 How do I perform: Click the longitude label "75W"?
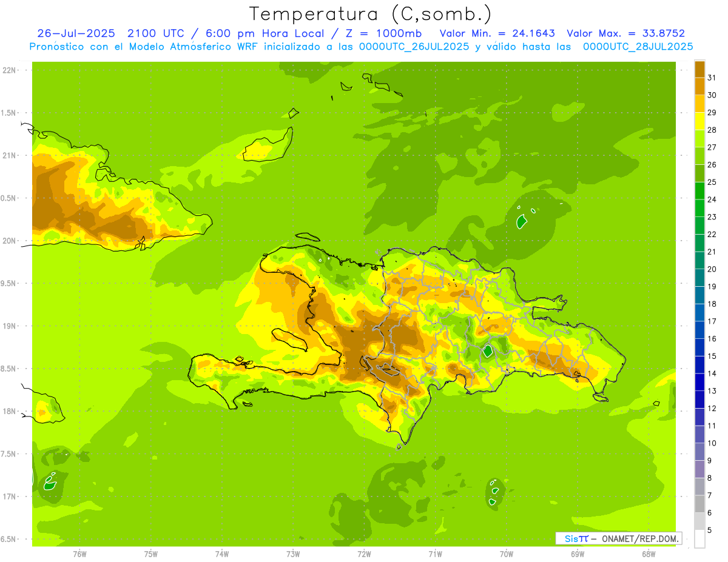150,554
